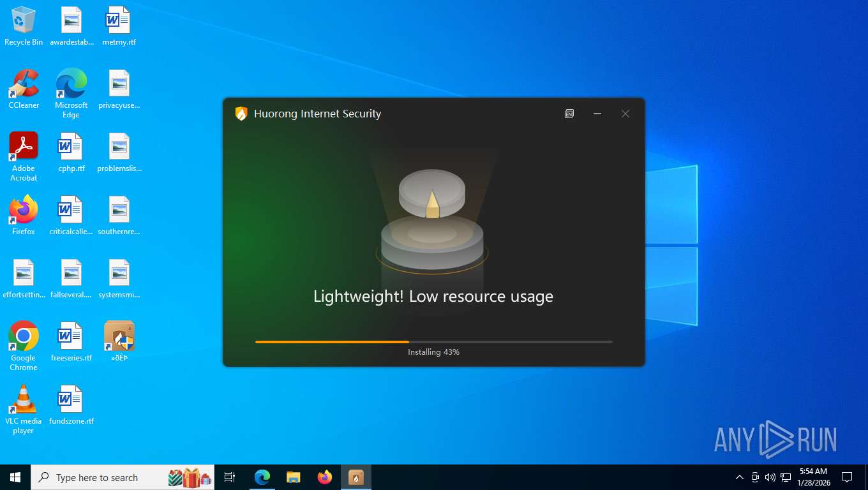This screenshot has width=868, height=490.
Task: Click the orange installation progress bar
Action: point(434,342)
